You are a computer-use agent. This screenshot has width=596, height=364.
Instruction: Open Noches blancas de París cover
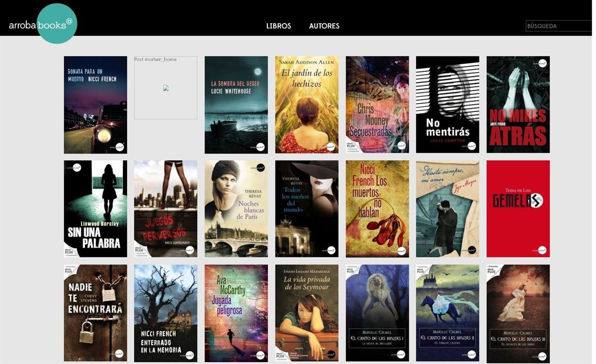pos(236,209)
